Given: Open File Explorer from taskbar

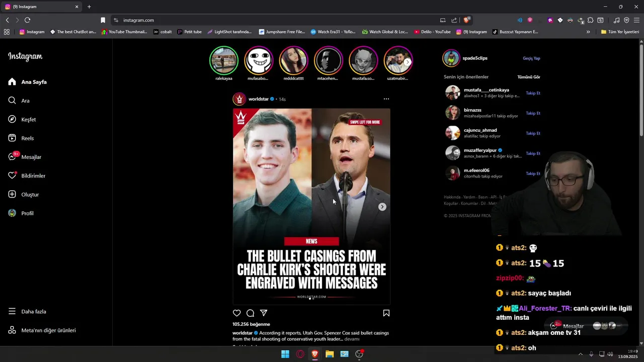Looking at the screenshot, I should coord(330,354).
